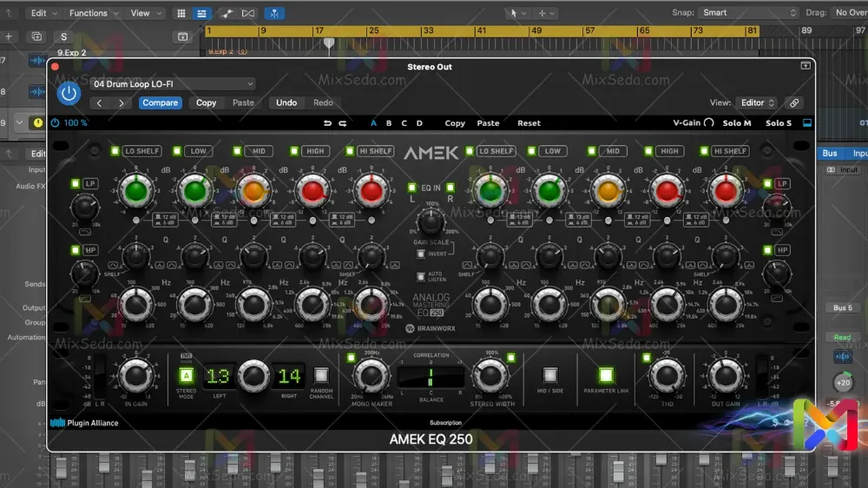868x488 pixels.
Task: Select preset slot B
Action: tap(389, 123)
